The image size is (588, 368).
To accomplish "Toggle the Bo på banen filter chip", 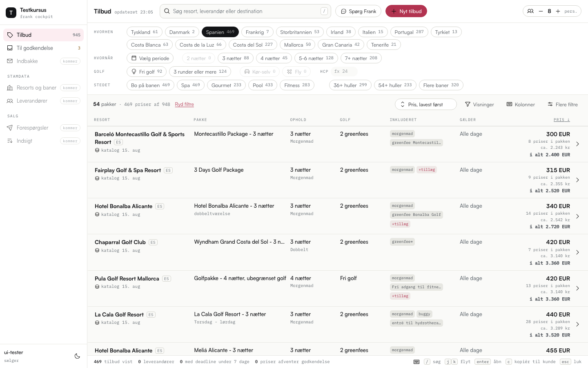I will click(150, 85).
